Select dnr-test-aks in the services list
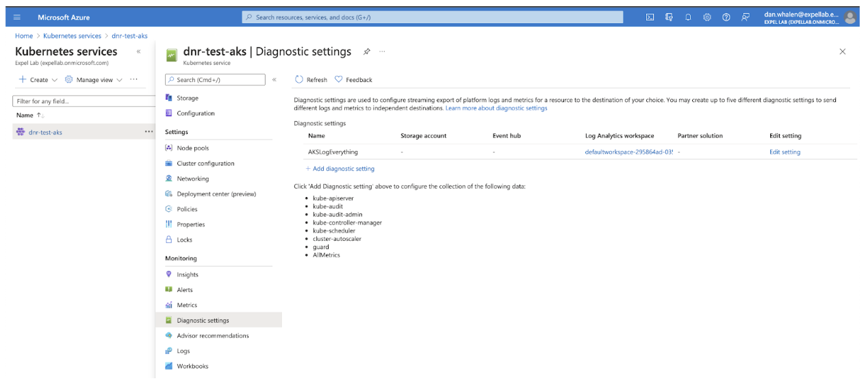Image resolution: width=868 pixels, height=383 pixels. (x=45, y=132)
